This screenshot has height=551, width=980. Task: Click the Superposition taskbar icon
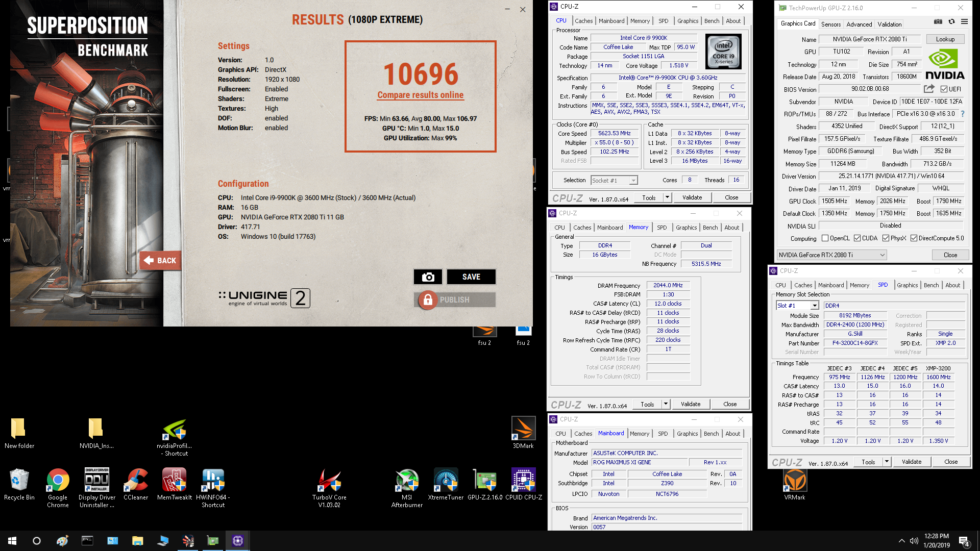pyautogui.click(x=188, y=541)
